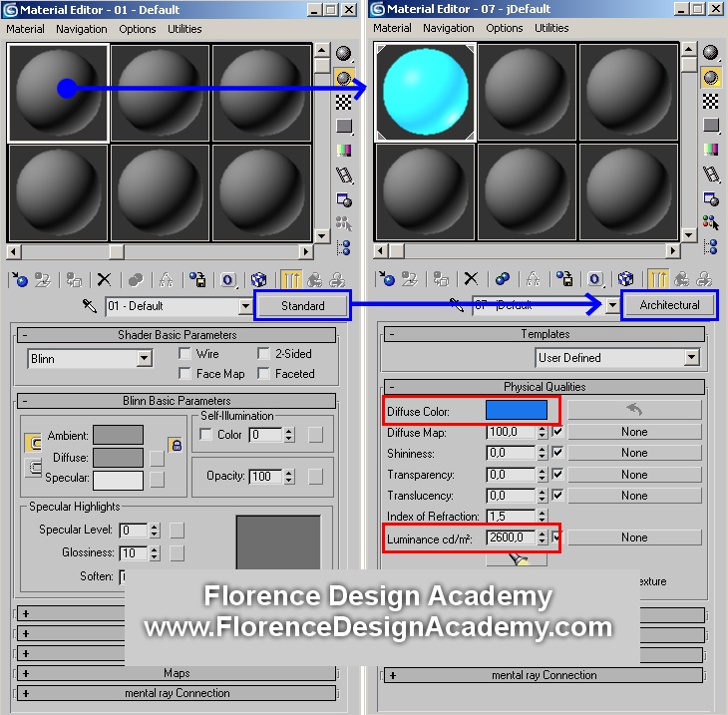The width and height of the screenshot is (728, 715).
Task: Toggle Background checker icon in right editor
Action: click(x=710, y=102)
